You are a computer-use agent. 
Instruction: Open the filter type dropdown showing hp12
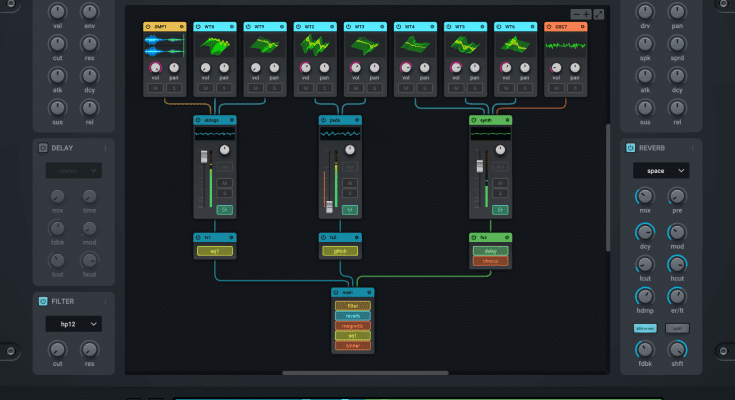(73, 324)
